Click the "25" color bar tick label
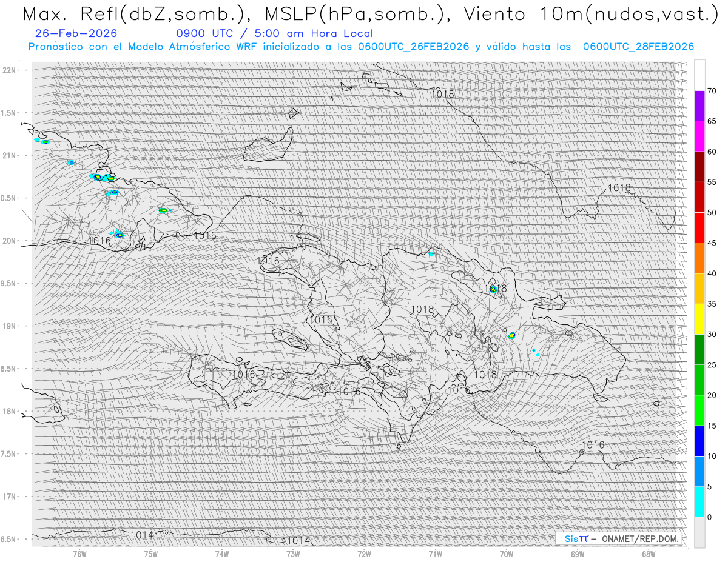The width and height of the screenshot is (728, 562). tap(712, 364)
